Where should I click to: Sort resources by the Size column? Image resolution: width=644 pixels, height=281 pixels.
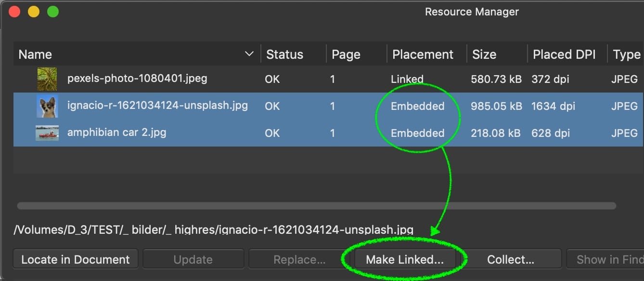tap(484, 54)
